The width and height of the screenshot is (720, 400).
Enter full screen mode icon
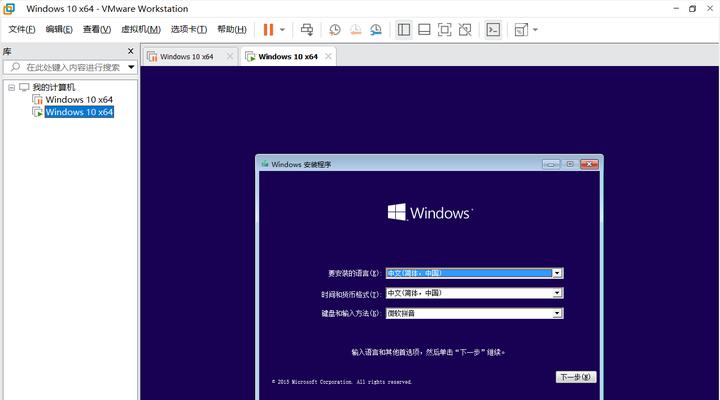(x=444, y=30)
